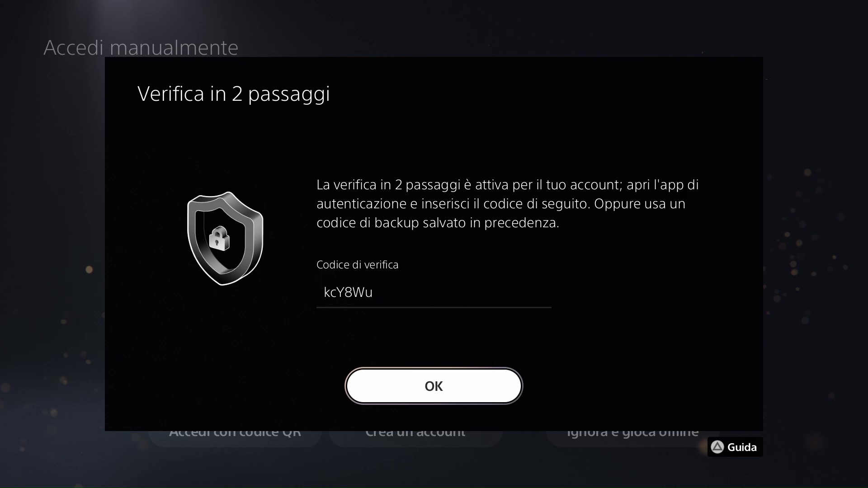The width and height of the screenshot is (868, 488).
Task: Click the Verifica in 2 passaggi title
Action: point(234,94)
